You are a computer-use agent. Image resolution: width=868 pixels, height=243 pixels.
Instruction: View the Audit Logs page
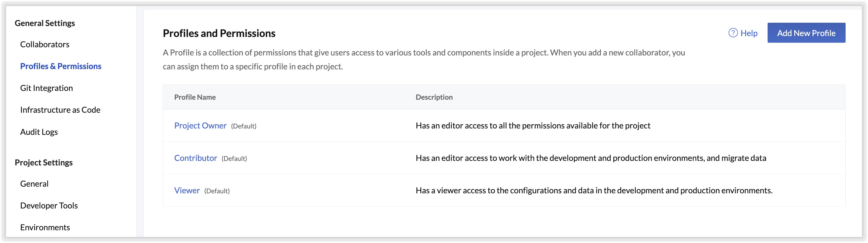[39, 132]
